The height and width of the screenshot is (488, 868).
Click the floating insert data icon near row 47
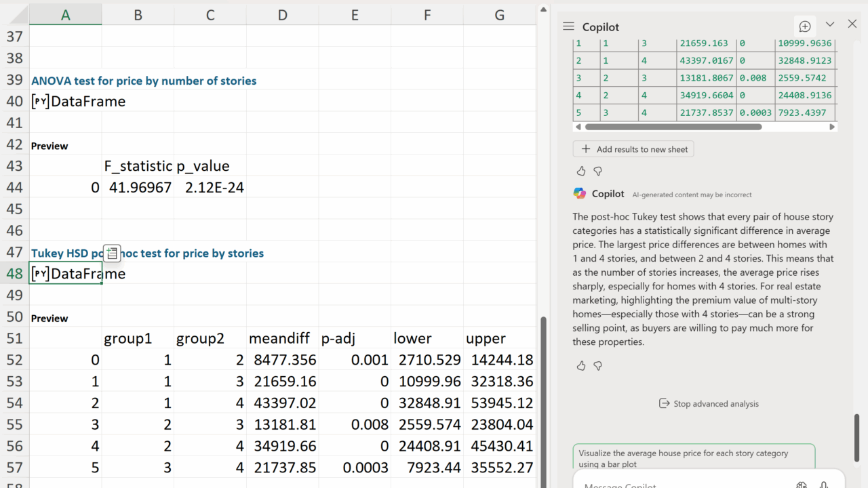point(113,253)
